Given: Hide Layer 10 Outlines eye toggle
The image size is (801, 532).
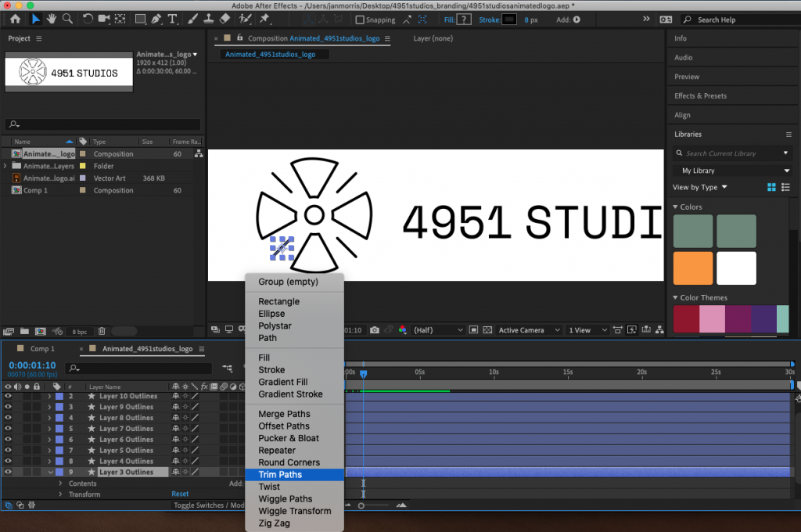Looking at the screenshot, I should click(x=8, y=396).
